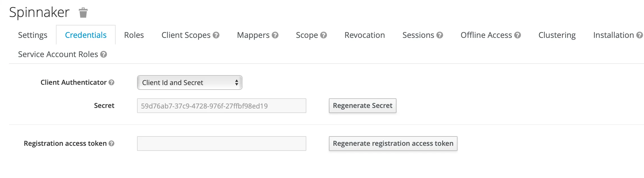Click help icon next to Client Authenticator
Screen dimensions: 644x178
(112, 83)
